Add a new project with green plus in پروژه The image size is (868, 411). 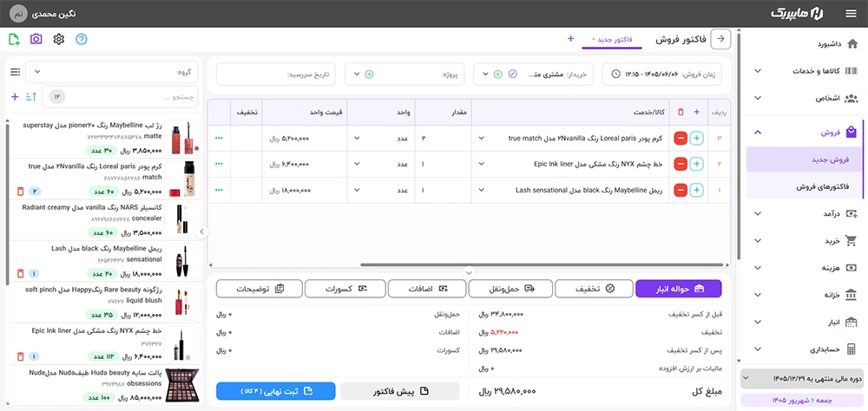(x=369, y=74)
